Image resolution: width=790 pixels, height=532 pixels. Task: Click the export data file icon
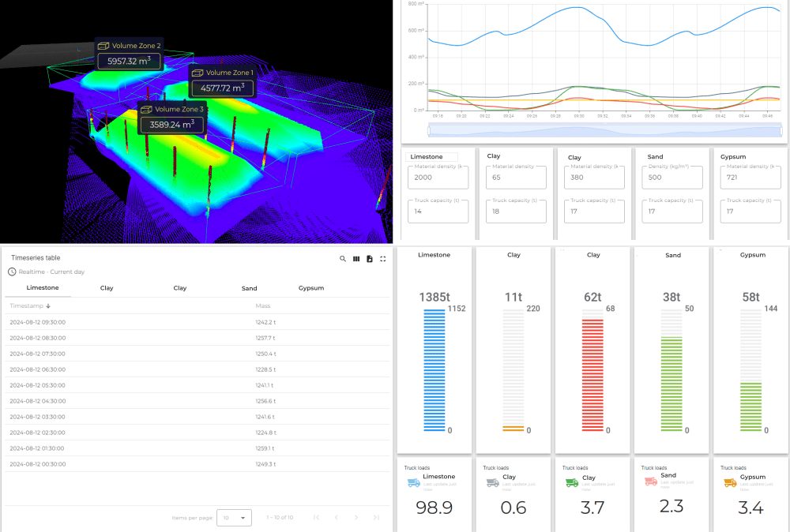click(x=369, y=259)
